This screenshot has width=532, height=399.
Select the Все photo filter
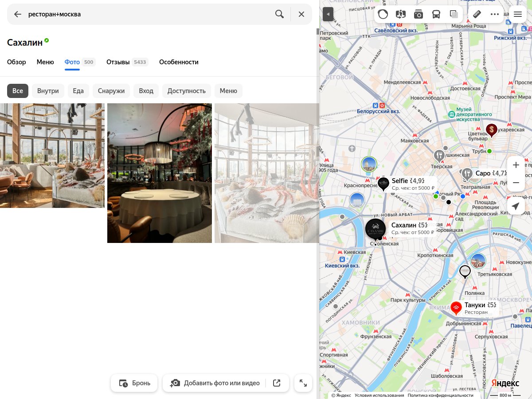(18, 91)
